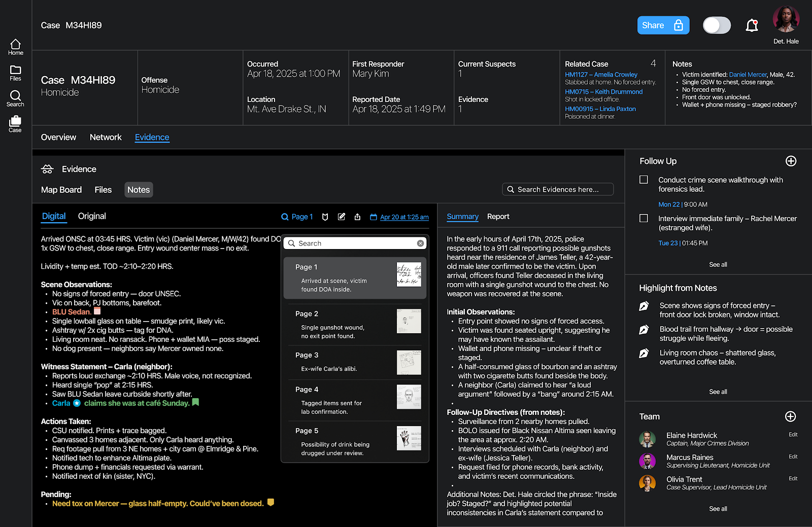Click the red flag next to BLU Sedan

coord(97,311)
